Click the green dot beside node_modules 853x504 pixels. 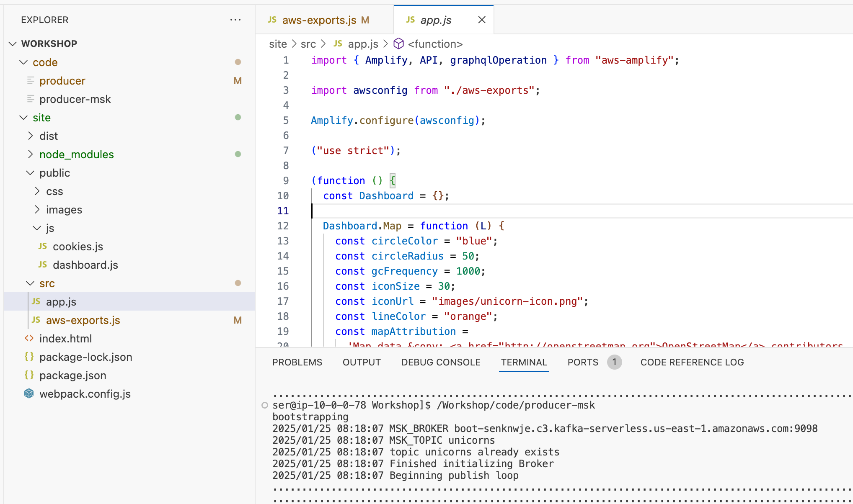coord(238,154)
